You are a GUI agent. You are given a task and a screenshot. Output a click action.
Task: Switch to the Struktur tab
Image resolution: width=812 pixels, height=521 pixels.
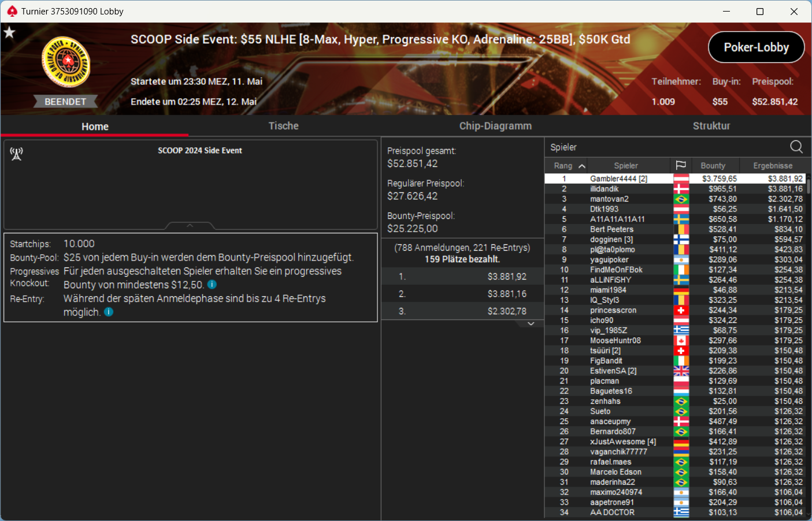pos(711,126)
